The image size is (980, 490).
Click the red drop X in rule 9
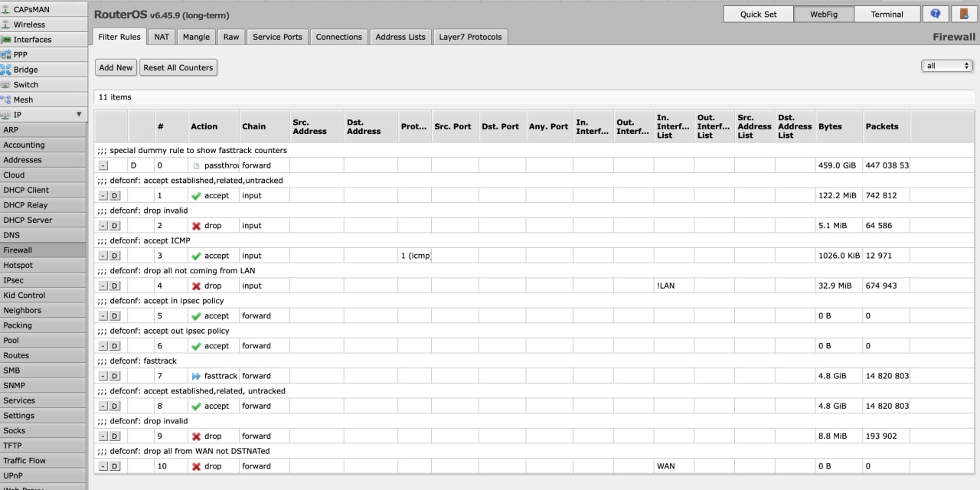pos(196,436)
